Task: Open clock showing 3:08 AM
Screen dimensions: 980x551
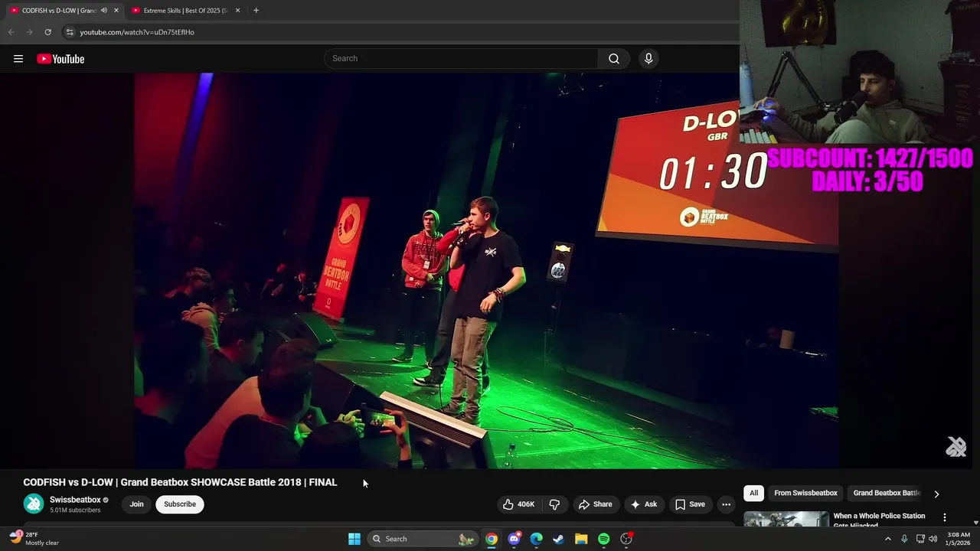Action: coord(959,539)
